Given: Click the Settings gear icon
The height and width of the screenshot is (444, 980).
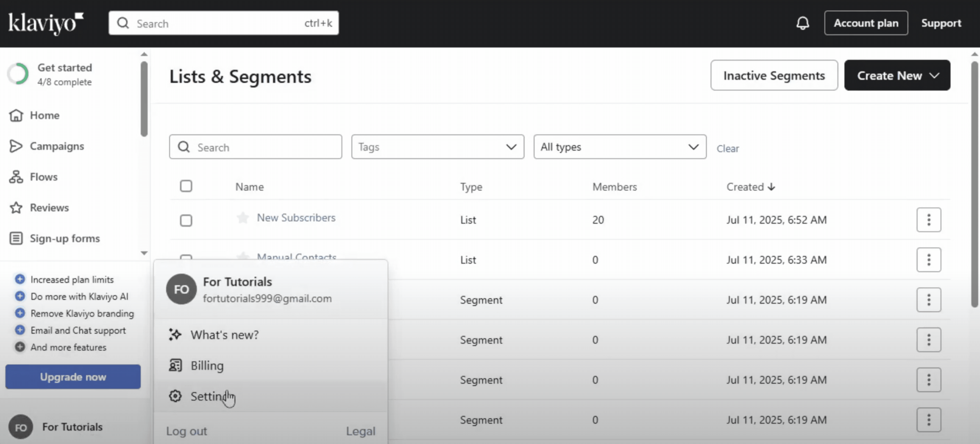Looking at the screenshot, I should 175,396.
